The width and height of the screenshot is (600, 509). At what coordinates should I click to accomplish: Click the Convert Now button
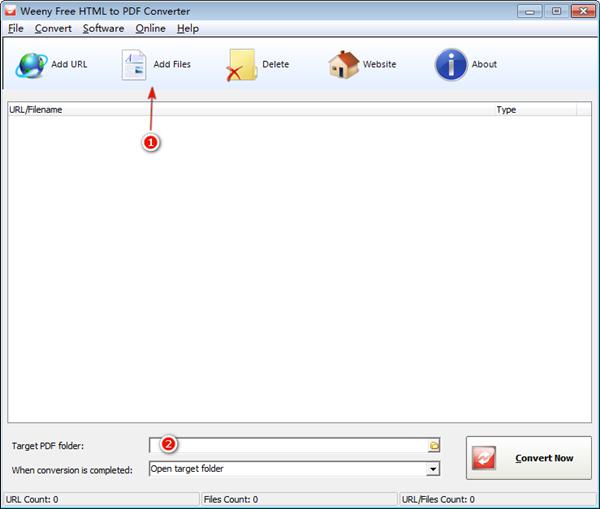tap(529, 458)
